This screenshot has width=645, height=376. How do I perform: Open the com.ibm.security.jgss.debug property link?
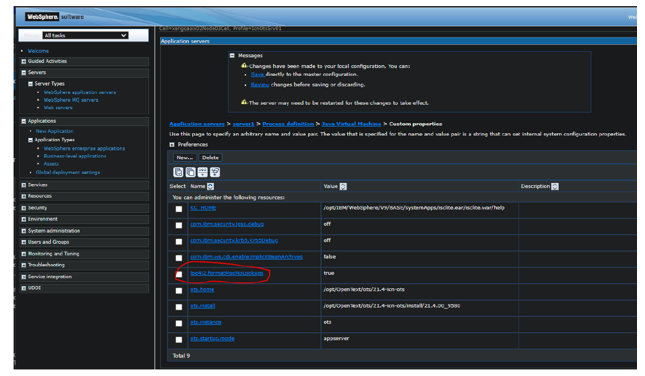[x=227, y=224]
